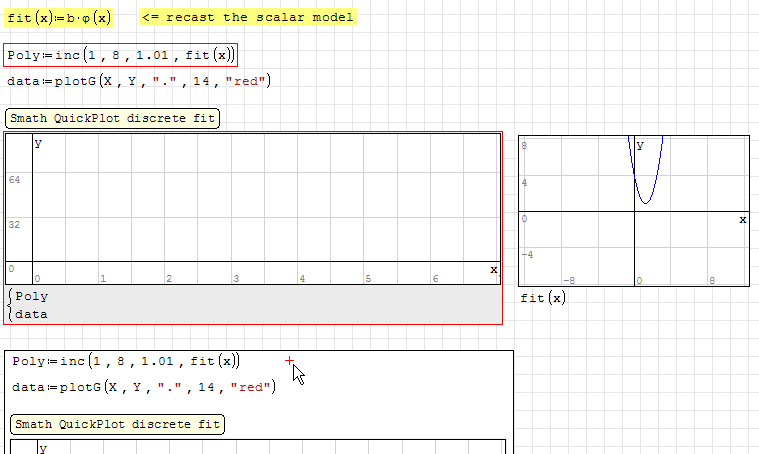759x454 pixels.
Task: Click the red plus insertion marker
Action: (289, 360)
